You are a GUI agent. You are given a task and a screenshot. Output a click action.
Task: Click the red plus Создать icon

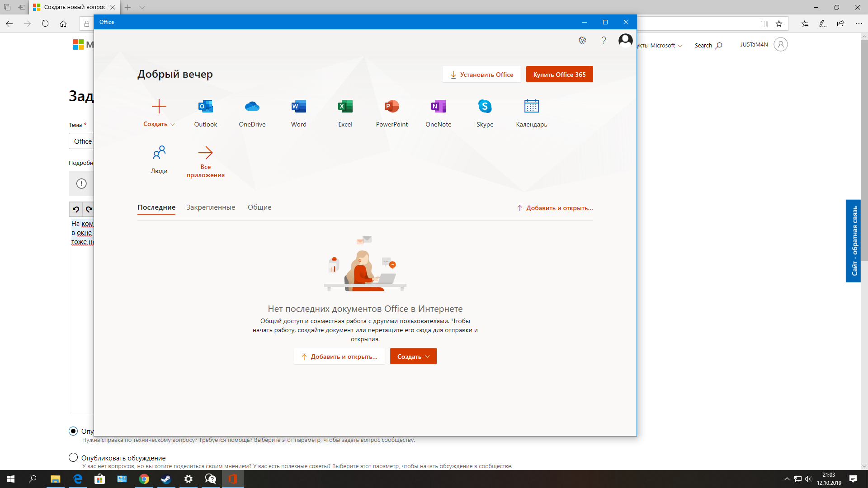(159, 107)
